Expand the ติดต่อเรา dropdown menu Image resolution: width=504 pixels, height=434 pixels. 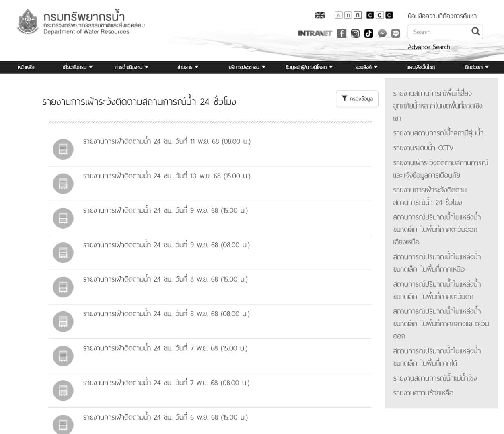point(476,67)
